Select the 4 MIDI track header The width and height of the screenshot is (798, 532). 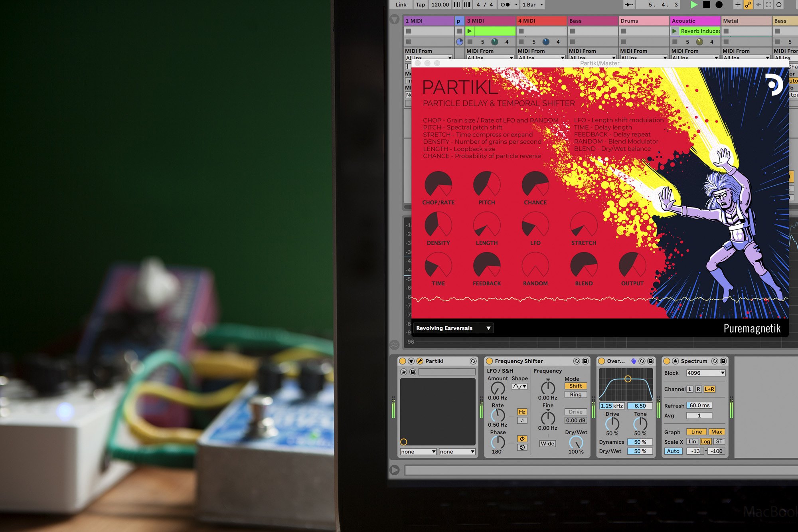click(x=541, y=21)
